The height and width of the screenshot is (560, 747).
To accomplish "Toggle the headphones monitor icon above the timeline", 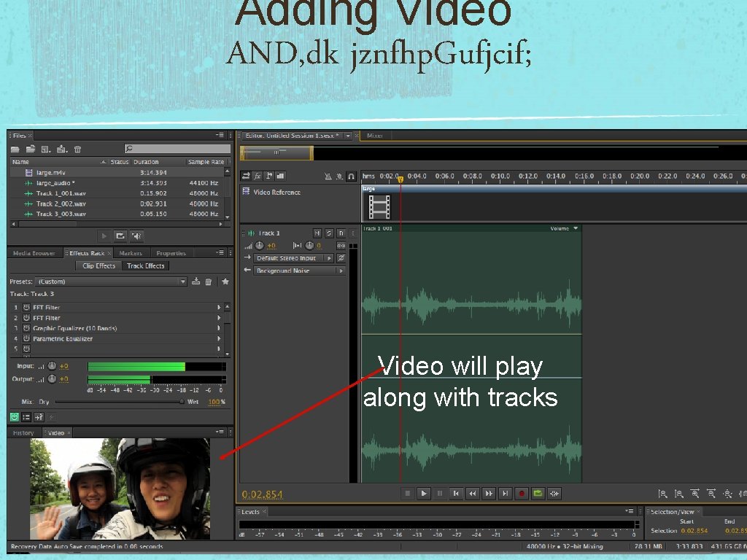I will [x=351, y=176].
